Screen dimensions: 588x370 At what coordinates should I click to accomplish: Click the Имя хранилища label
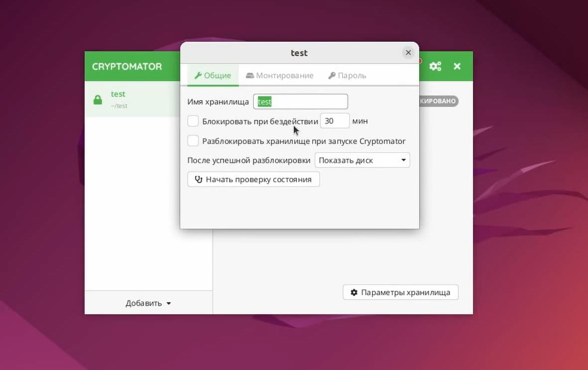coord(218,102)
